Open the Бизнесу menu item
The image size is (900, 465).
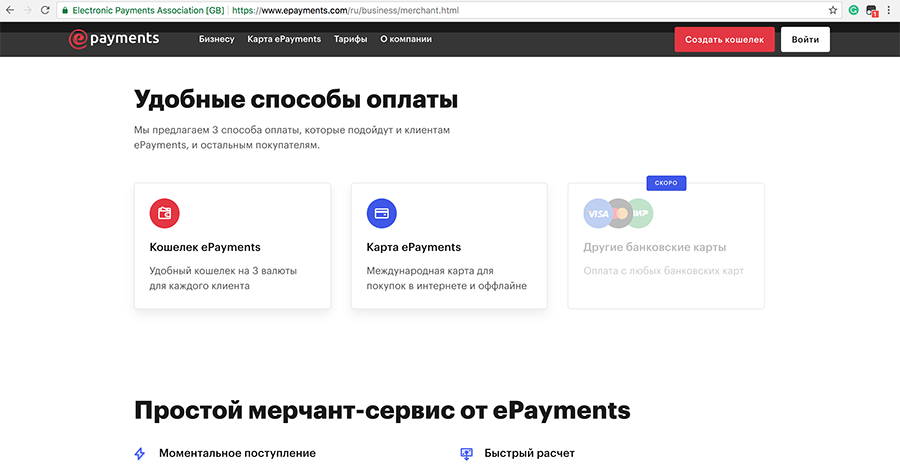coord(217,39)
